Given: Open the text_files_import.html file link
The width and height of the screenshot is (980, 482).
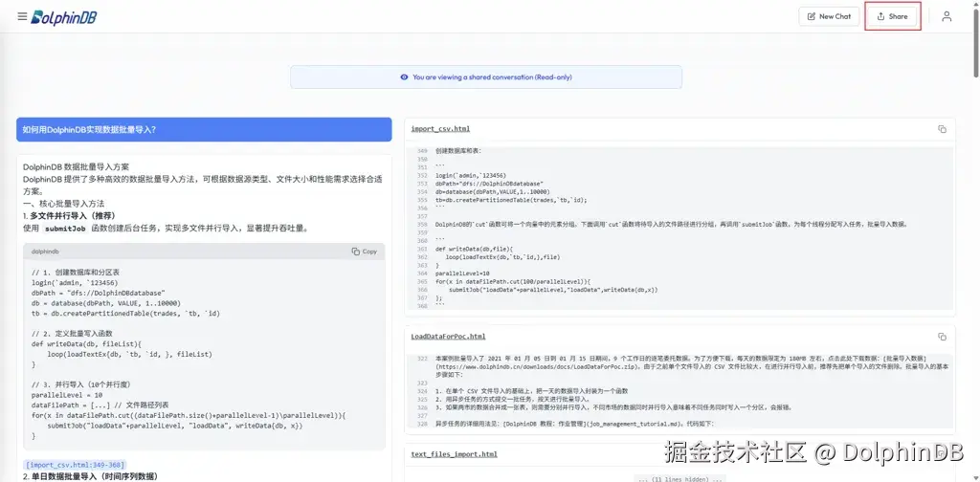Looking at the screenshot, I should click(x=454, y=454).
